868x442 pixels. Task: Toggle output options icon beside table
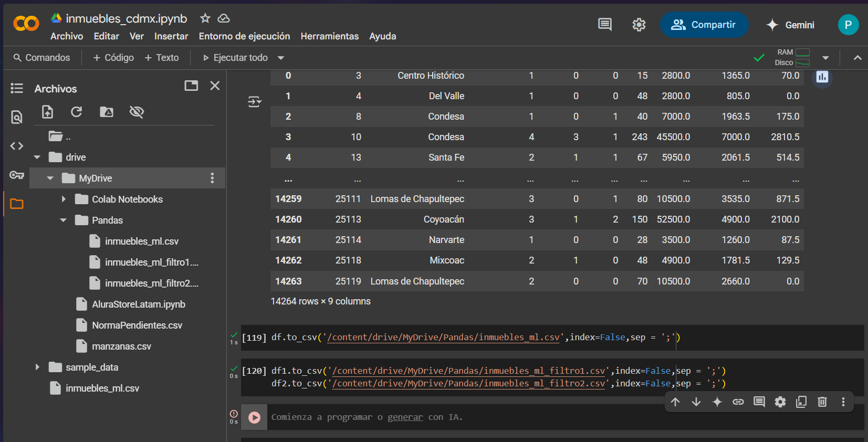(255, 101)
